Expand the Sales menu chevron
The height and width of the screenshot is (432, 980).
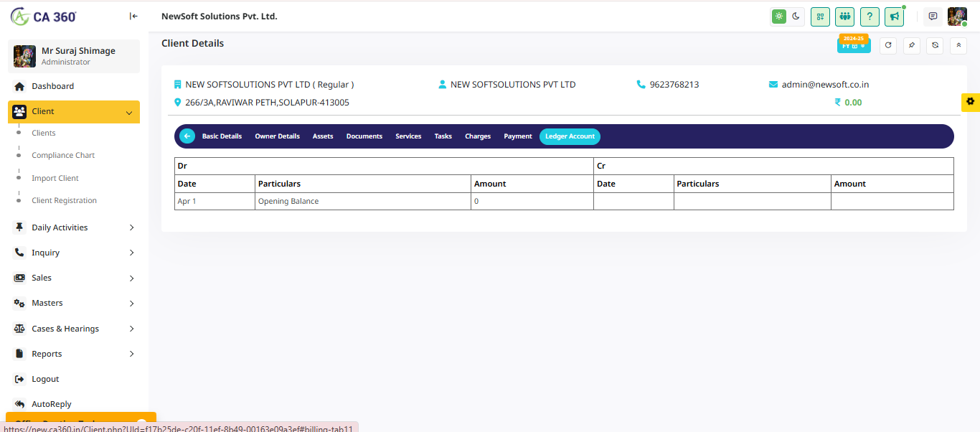[x=131, y=278]
